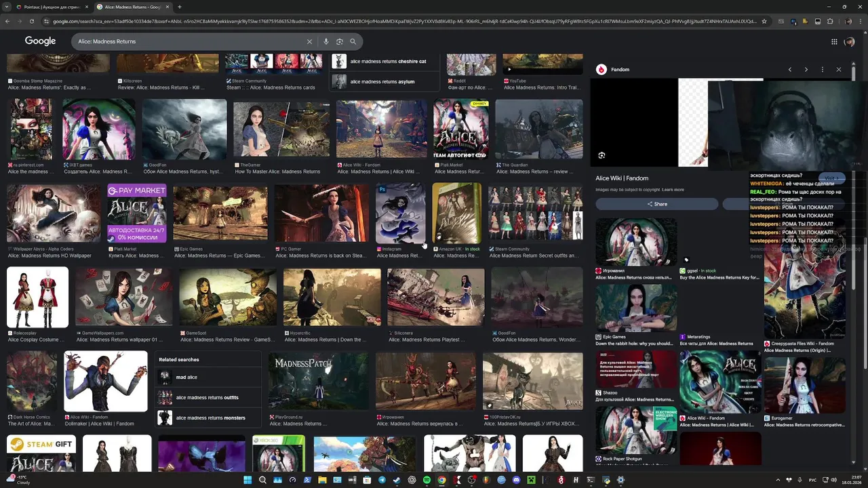The width and height of the screenshot is (868, 488).
Task: Open Spotify from the taskbar
Action: [x=427, y=480]
